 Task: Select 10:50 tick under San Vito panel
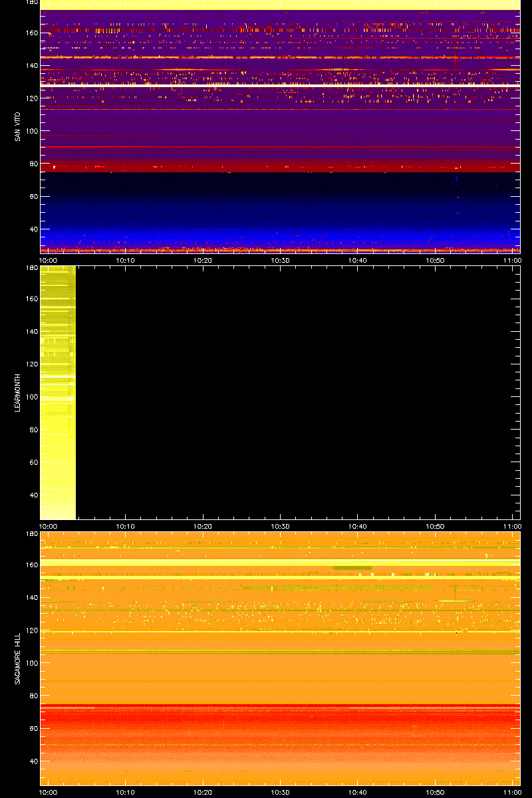436,260
